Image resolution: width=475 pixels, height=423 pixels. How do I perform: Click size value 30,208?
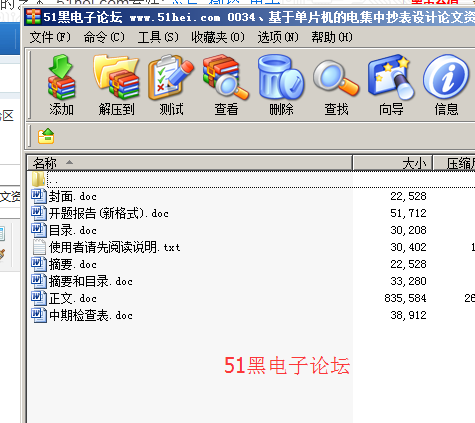408,230
